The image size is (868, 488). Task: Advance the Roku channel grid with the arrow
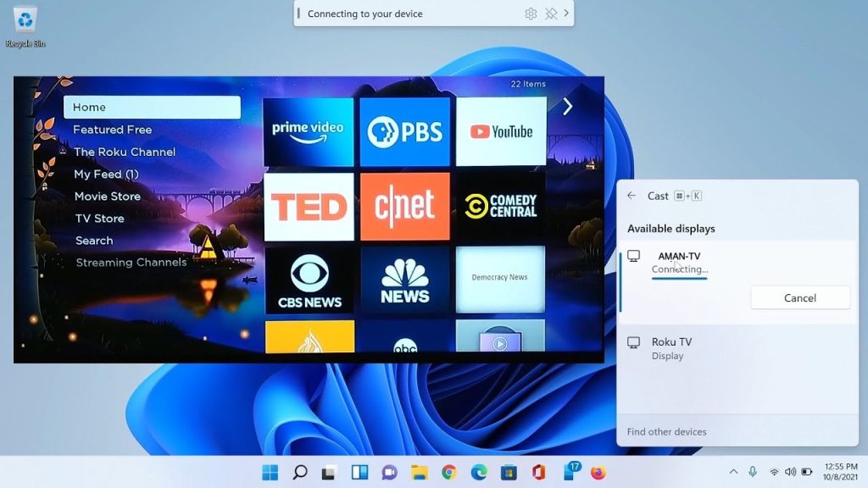566,107
